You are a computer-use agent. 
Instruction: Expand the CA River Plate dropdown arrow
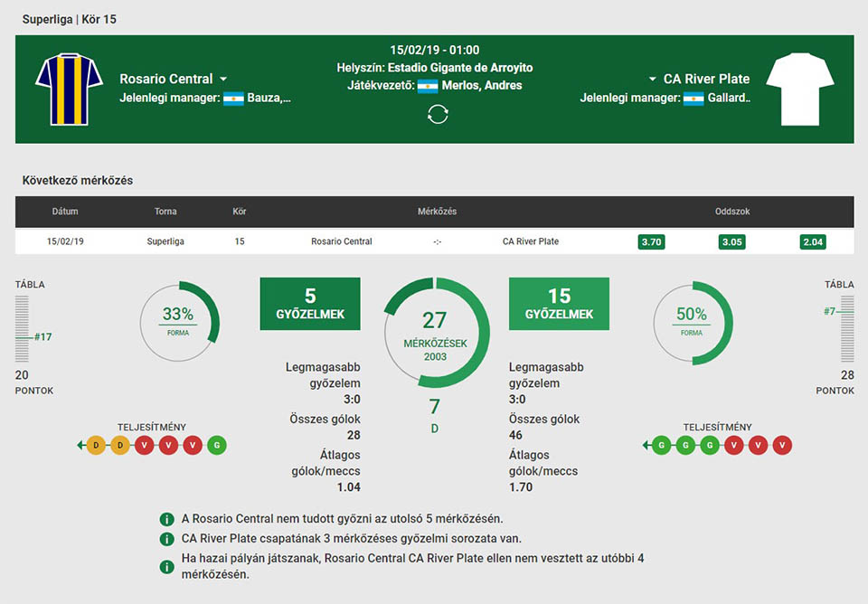tap(653, 80)
